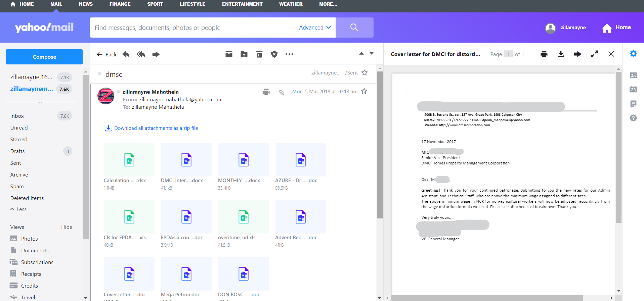This screenshot has height=301, width=644.
Task: Go to the Home link in header
Action: click(x=616, y=28)
